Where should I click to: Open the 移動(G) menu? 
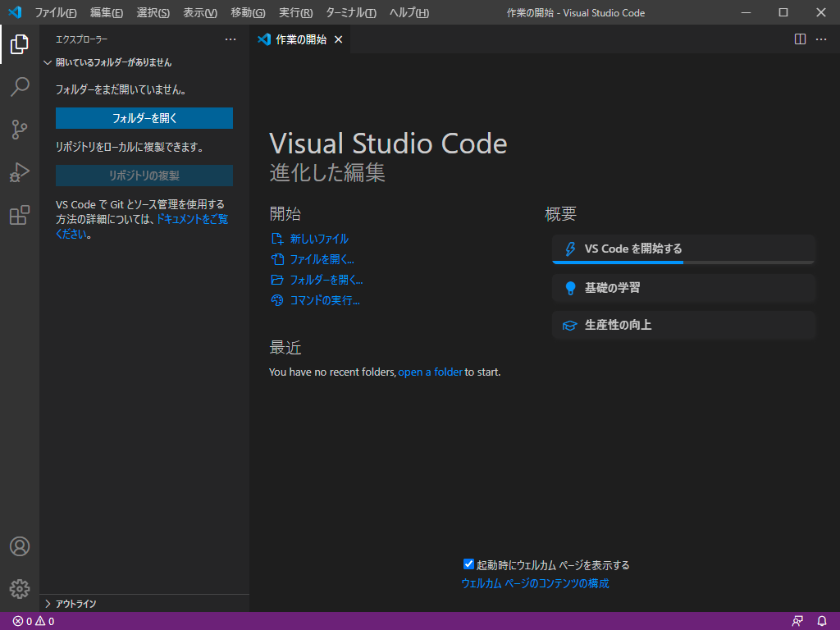point(248,12)
